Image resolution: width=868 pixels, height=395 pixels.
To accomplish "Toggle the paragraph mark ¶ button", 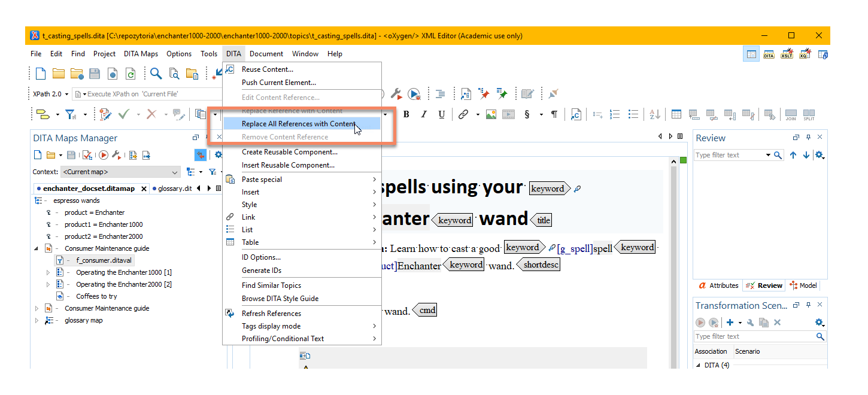I will [x=554, y=114].
